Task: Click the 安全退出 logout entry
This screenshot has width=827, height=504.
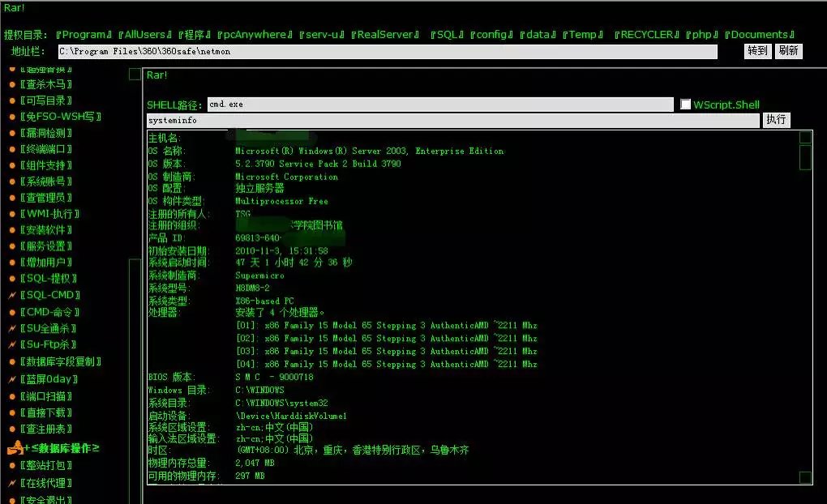Action: tap(46, 498)
